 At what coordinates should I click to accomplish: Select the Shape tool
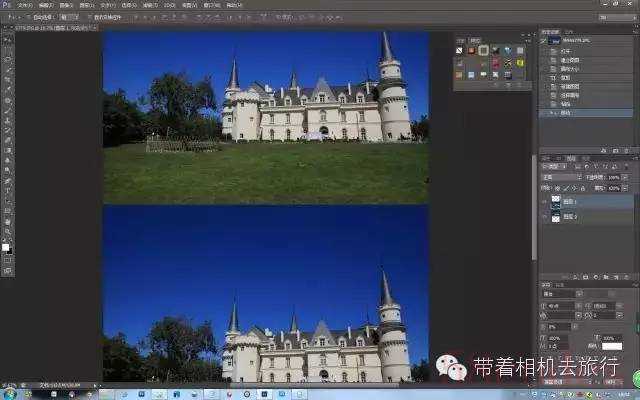7,211
